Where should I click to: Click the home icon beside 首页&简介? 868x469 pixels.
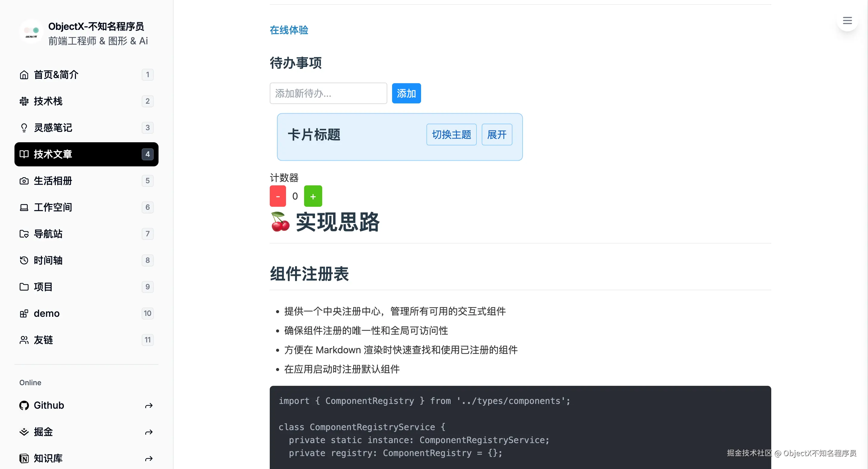pos(24,75)
